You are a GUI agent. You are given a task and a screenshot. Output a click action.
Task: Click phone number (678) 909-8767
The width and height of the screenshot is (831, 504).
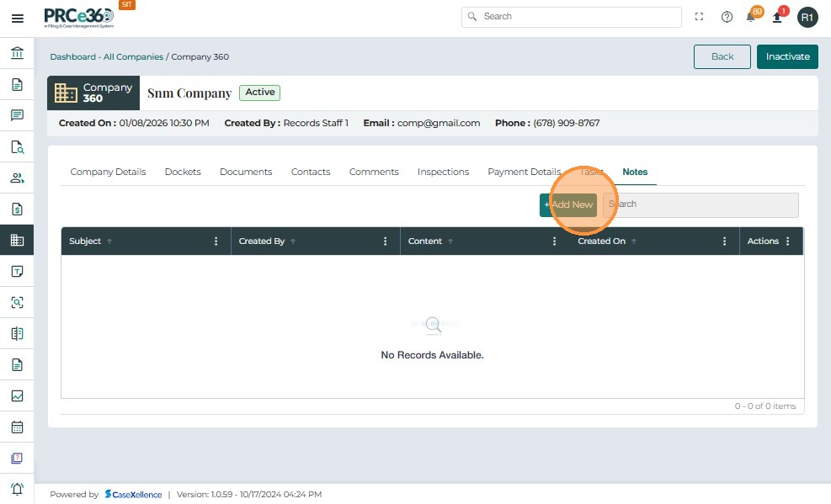567,124
